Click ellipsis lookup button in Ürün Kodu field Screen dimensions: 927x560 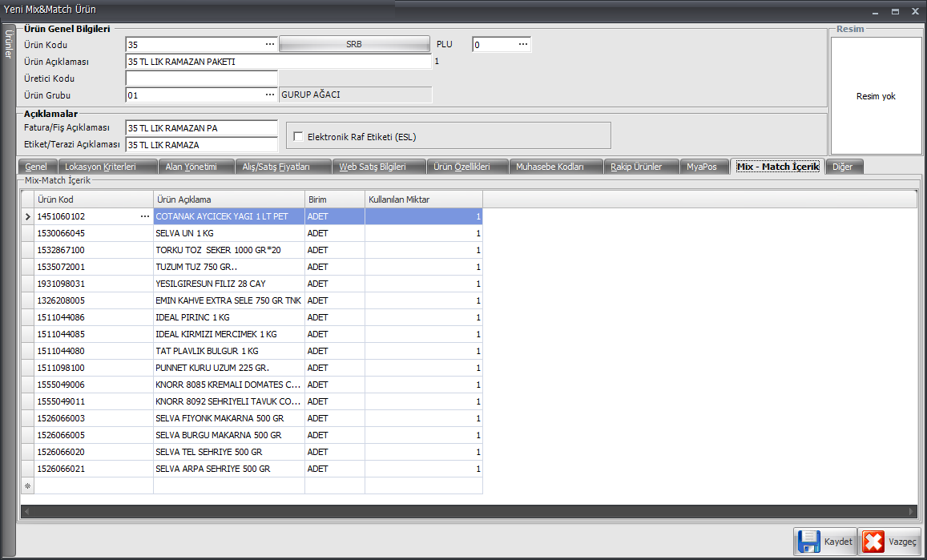270,45
